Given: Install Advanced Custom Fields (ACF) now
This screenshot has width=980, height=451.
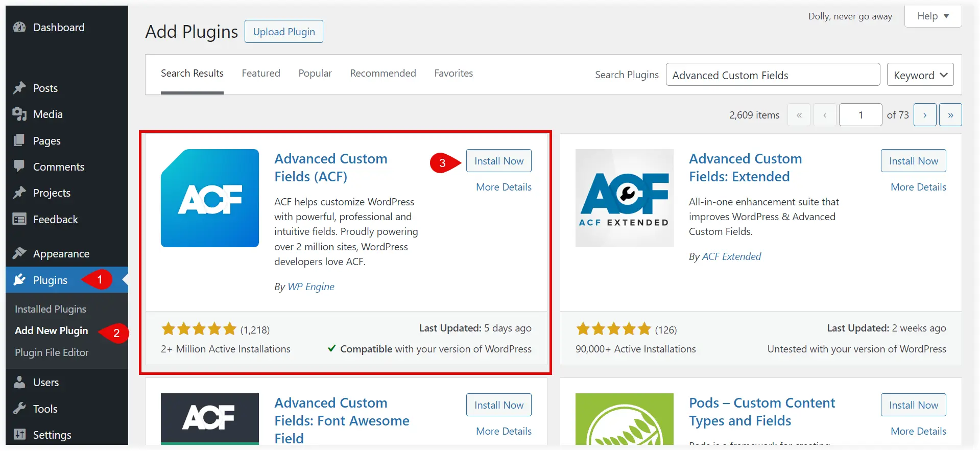Looking at the screenshot, I should [499, 161].
